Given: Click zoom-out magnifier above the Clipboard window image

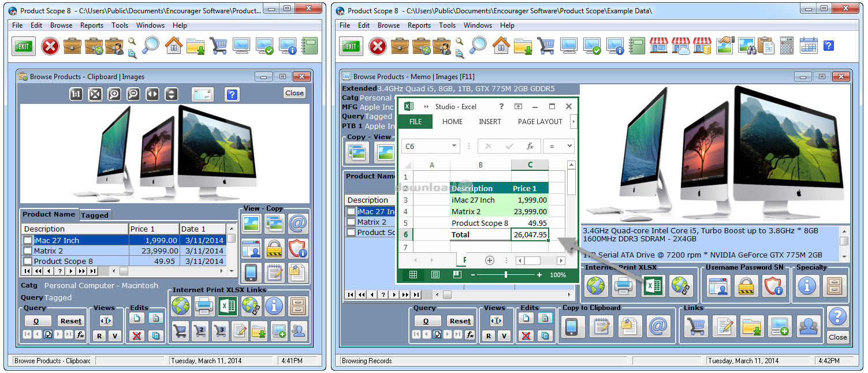Looking at the screenshot, I should point(133,94).
